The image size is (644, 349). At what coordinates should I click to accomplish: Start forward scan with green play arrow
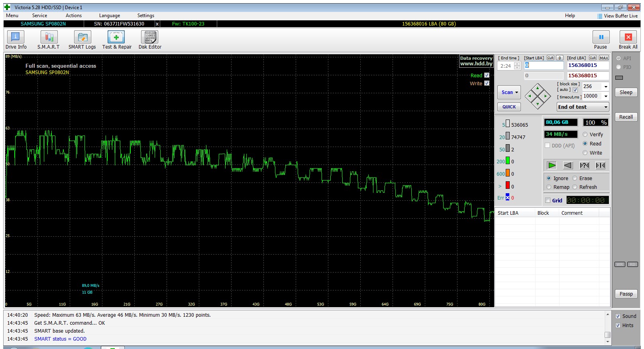click(x=552, y=165)
